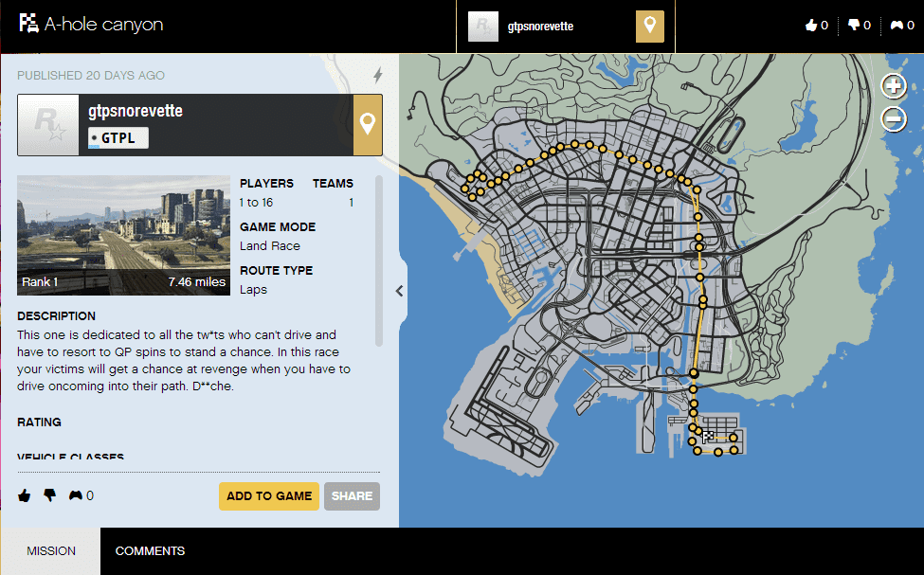The width and height of the screenshot is (924, 575).
Task: Dislike the mission with bottom thumbs down
Action: (x=50, y=495)
